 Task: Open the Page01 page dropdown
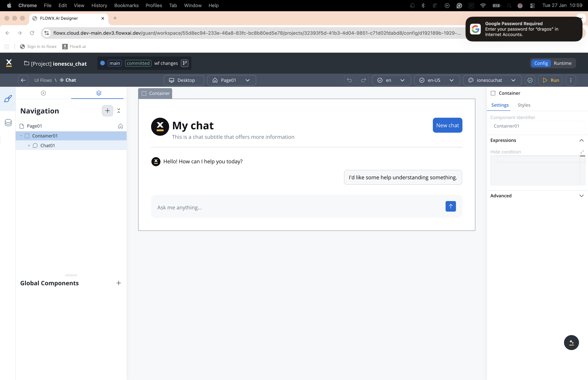[231, 80]
